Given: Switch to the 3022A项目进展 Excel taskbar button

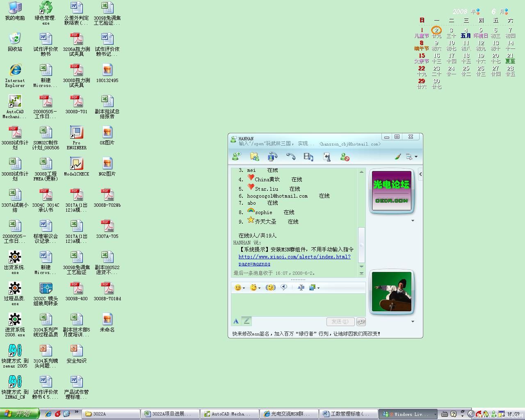Looking at the screenshot, I should click(x=170, y=414).
